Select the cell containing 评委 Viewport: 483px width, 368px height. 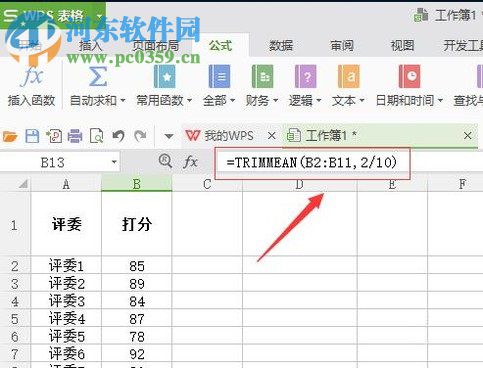coord(66,224)
